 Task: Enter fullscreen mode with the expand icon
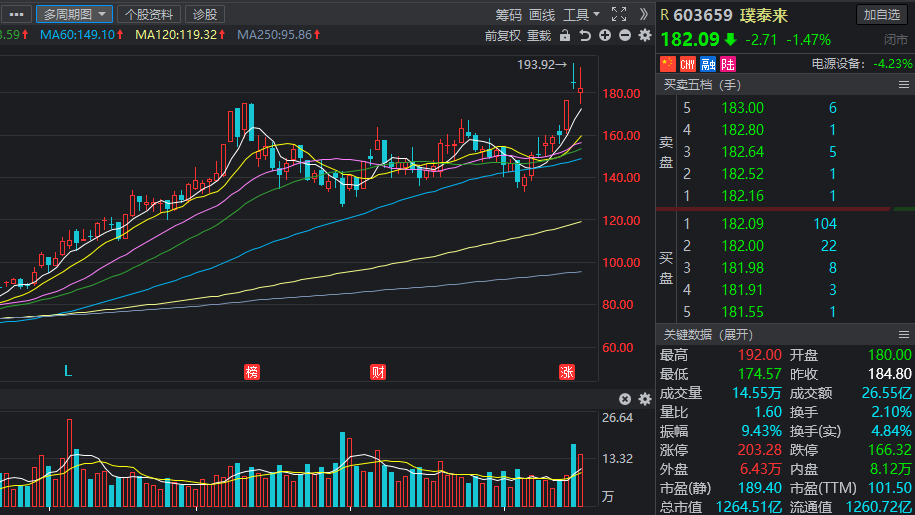618,14
